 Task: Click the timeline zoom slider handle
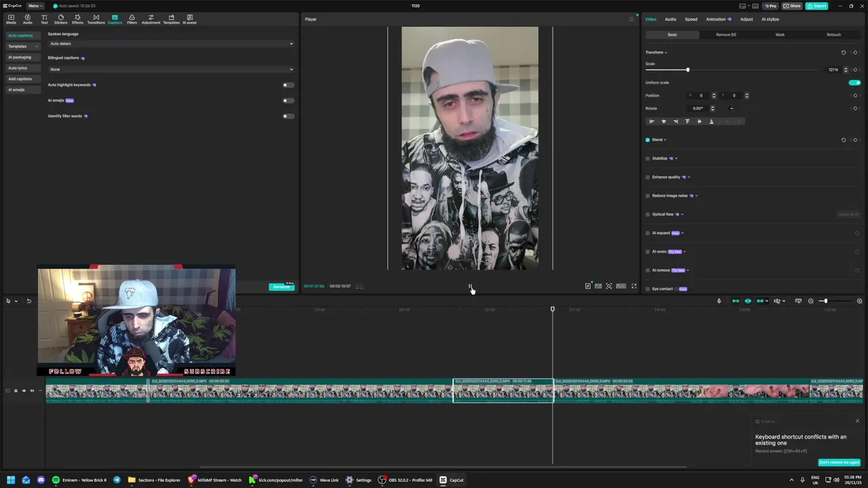tap(825, 301)
